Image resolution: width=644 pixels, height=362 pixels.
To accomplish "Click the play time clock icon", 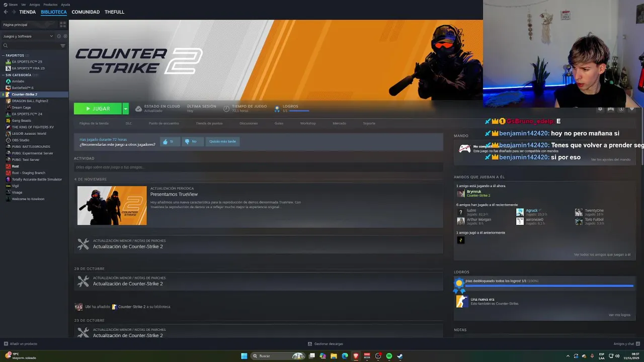I will (x=226, y=109).
